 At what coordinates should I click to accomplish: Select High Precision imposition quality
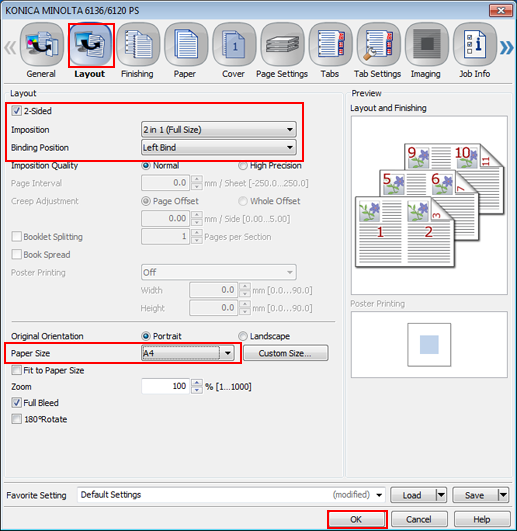pyautogui.click(x=242, y=166)
